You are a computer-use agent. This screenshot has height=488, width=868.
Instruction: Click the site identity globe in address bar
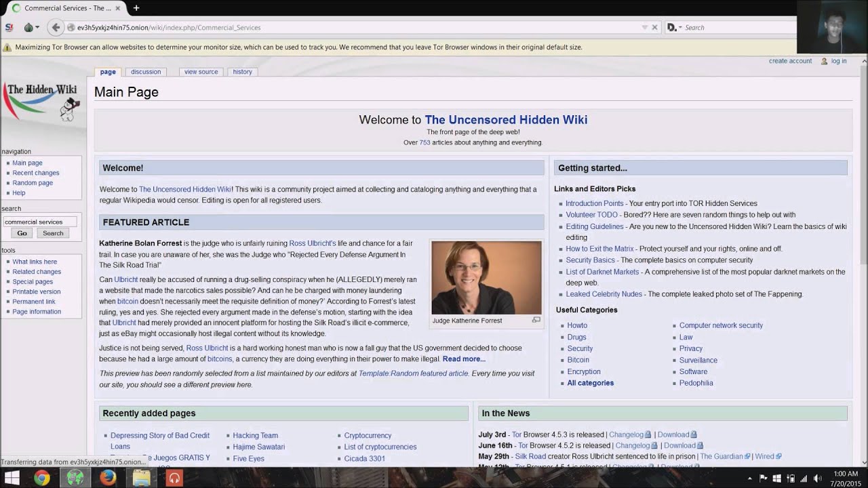click(71, 28)
